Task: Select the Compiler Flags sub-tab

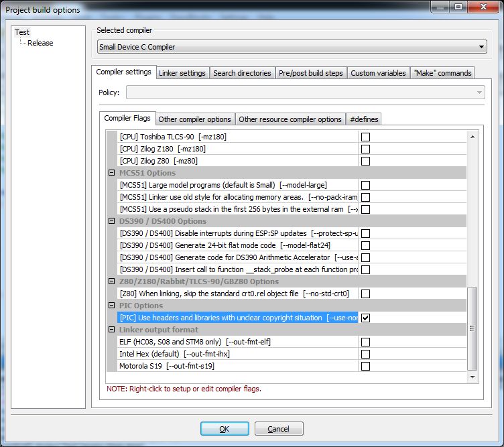Action: [127, 118]
